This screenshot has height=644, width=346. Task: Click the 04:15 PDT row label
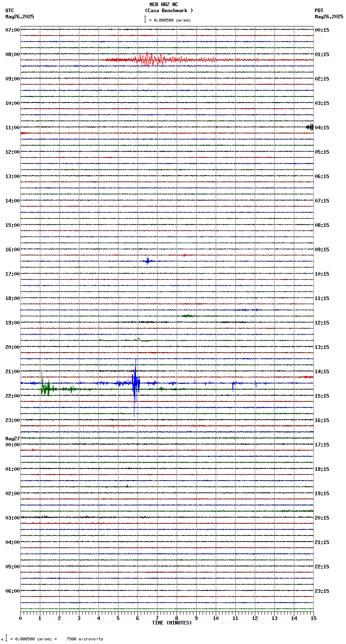click(x=322, y=128)
